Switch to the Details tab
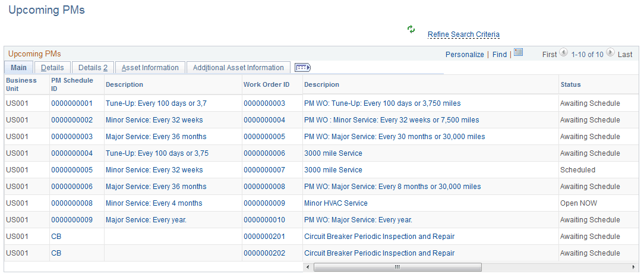Viewport: 644px width, 277px height. pyautogui.click(x=52, y=67)
